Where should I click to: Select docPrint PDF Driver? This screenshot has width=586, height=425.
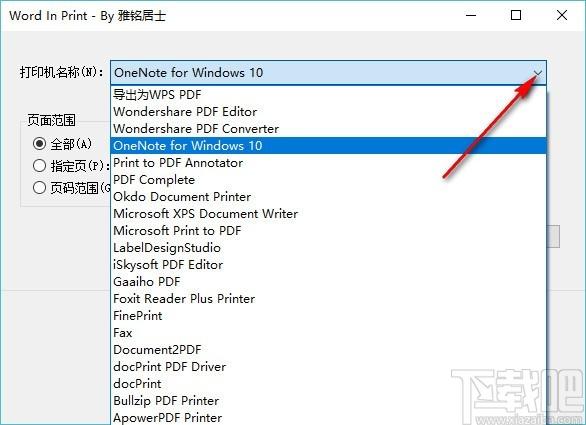329,367
